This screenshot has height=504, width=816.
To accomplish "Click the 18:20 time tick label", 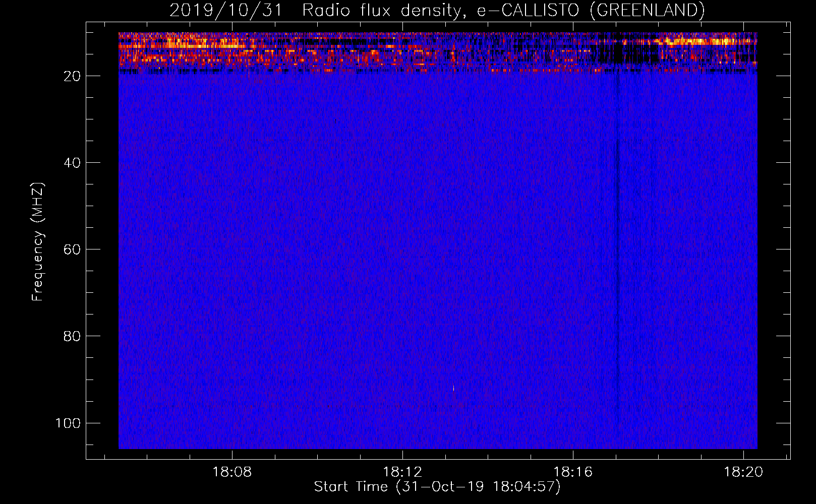I will (x=743, y=472).
